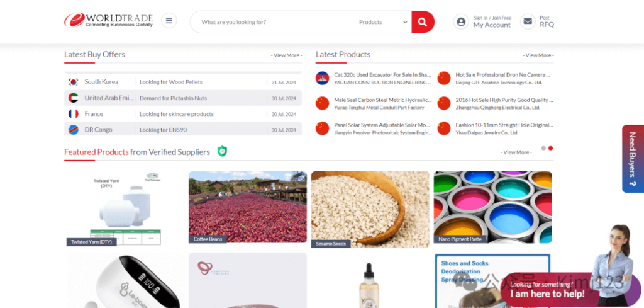
Task: Open Cat 320c Used Excavator product
Action: point(383,75)
